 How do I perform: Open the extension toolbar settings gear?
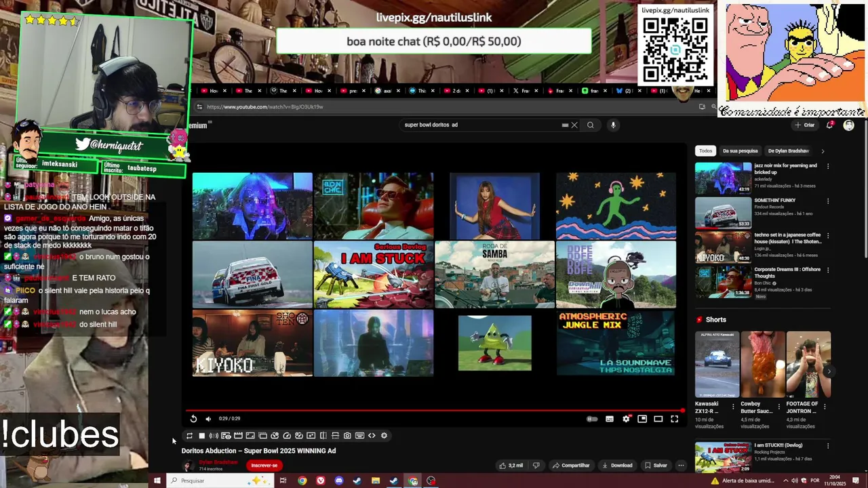click(384, 436)
